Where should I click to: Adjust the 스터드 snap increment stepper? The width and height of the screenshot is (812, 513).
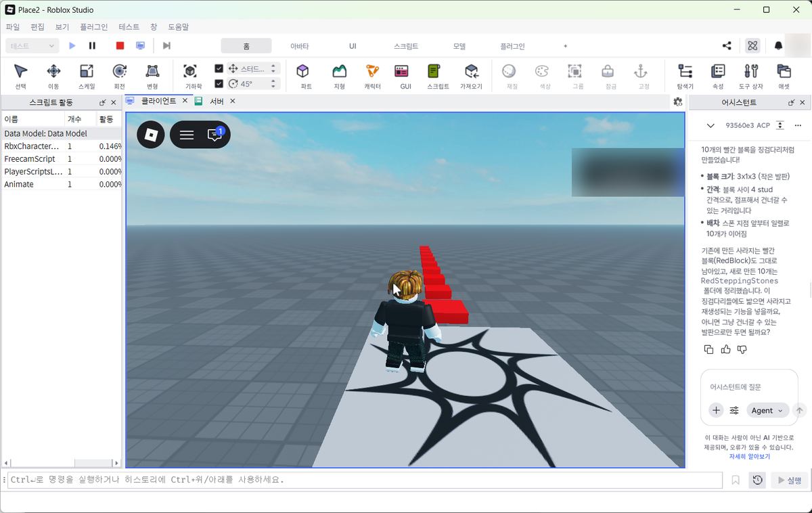point(273,68)
